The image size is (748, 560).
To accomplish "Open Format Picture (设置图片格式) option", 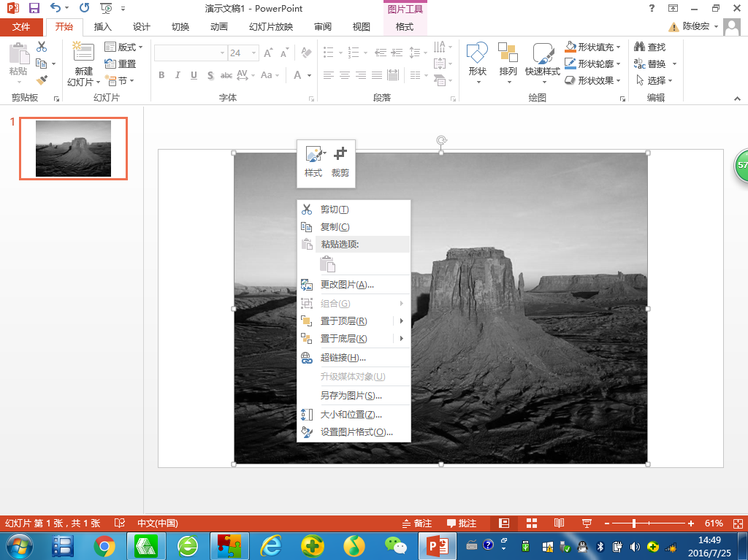I will pos(354,432).
